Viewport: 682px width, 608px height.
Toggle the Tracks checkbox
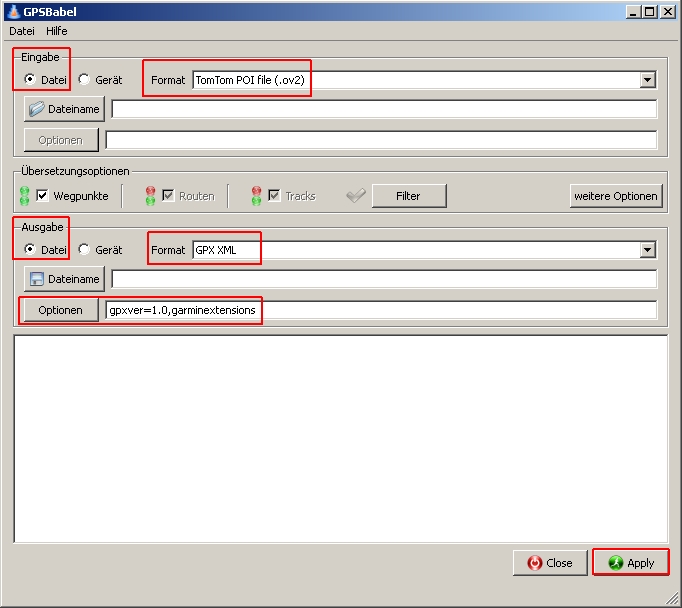[x=274, y=196]
